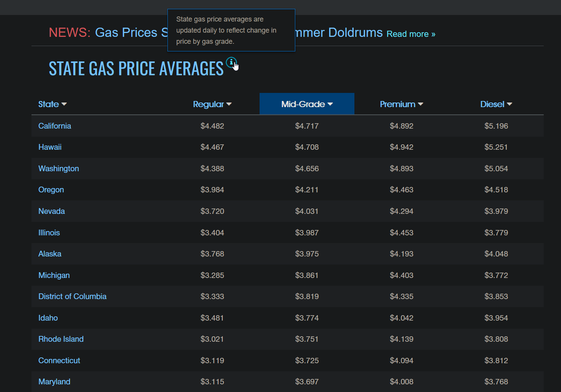Select Hawaii's regular price $4.467
Image resolution: width=561 pixels, height=392 pixels.
pyautogui.click(x=212, y=147)
